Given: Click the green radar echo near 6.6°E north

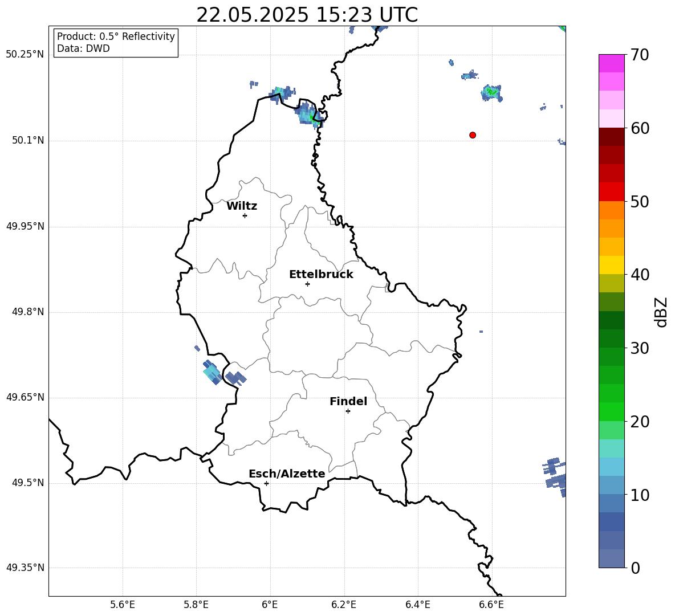Looking at the screenshot, I should click(x=491, y=92).
